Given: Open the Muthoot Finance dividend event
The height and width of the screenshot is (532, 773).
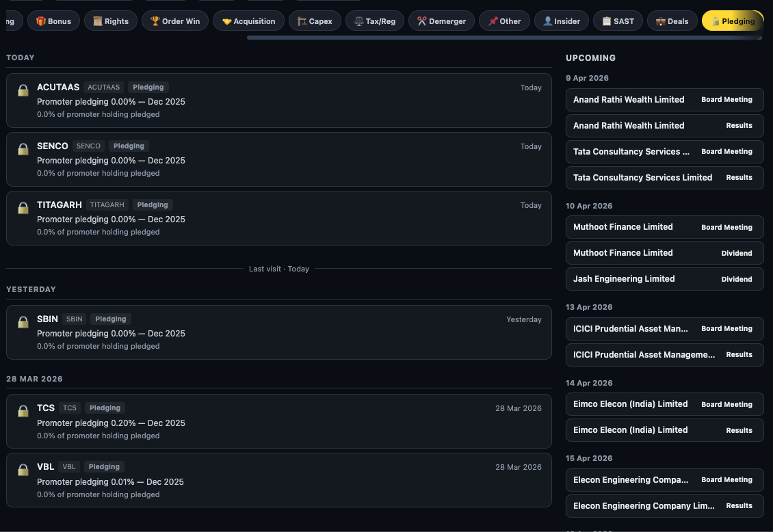Looking at the screenshot, I should click(664, 253).
